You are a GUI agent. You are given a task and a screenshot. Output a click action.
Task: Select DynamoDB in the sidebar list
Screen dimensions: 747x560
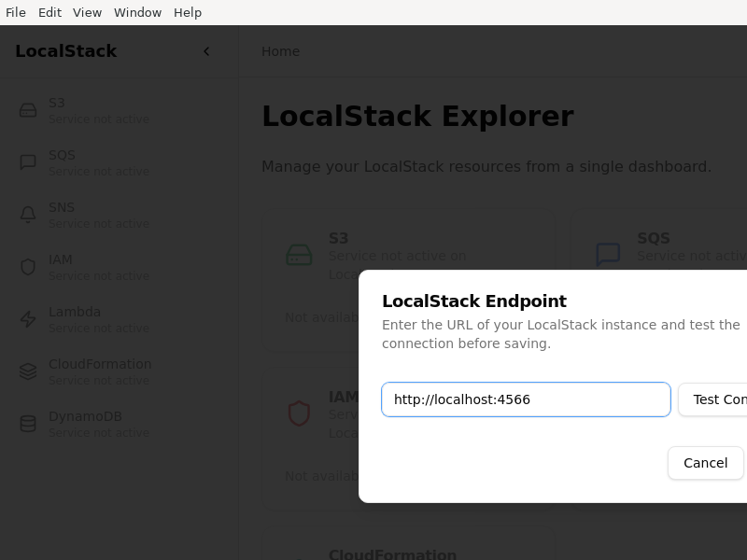120,424
